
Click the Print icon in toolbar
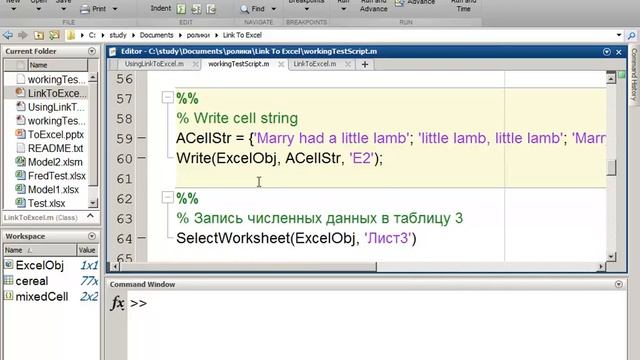pos(85,9)
